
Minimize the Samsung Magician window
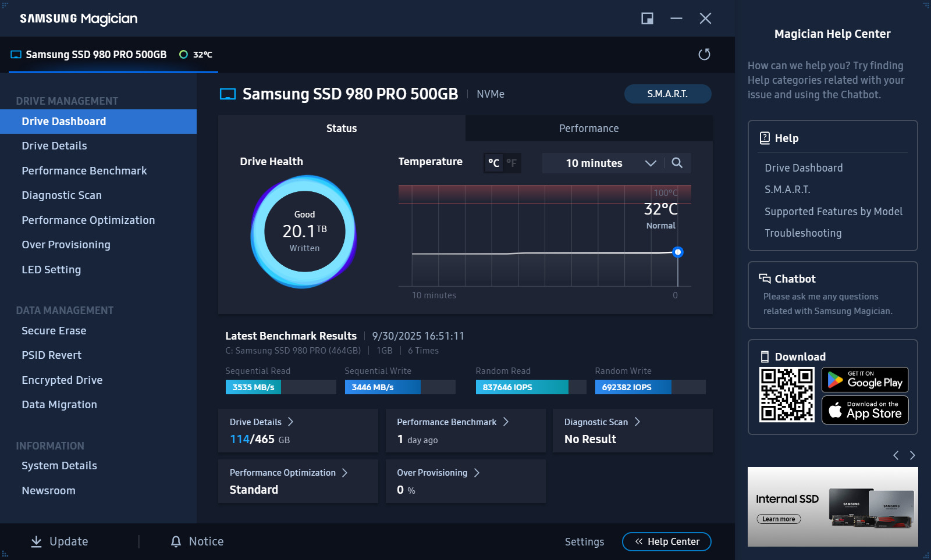(676, 19)
